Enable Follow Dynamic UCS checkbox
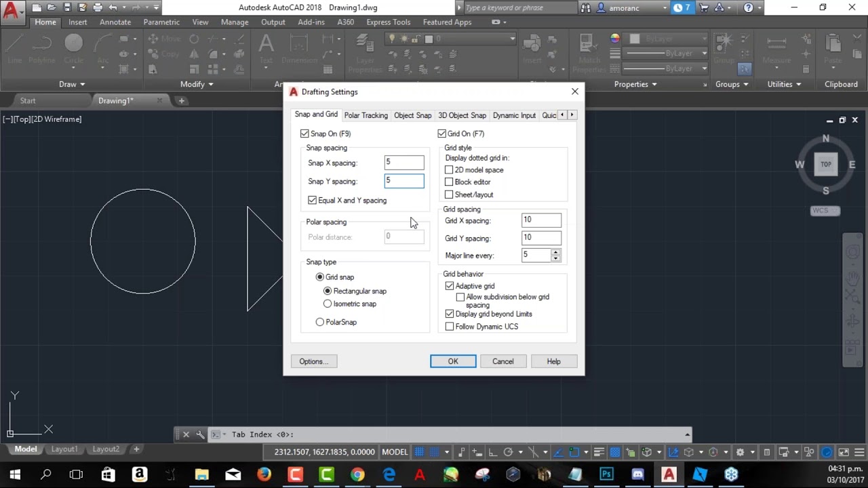The image size is (868, 488). pos(450,327)
